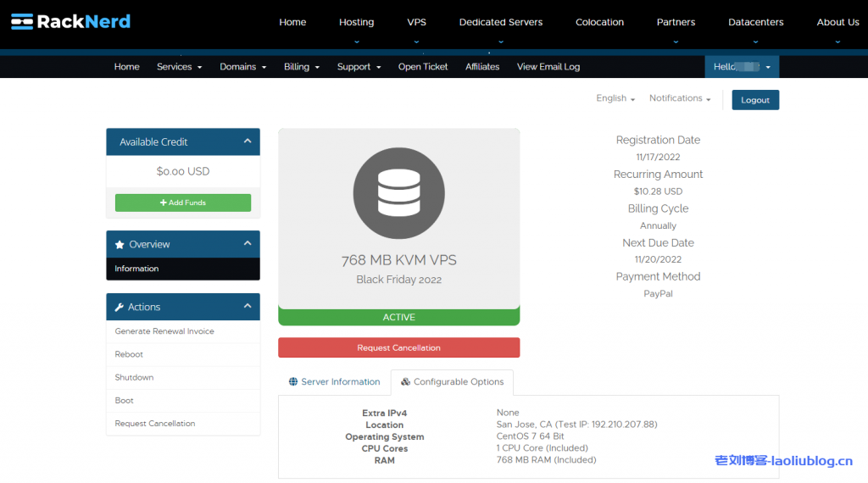The width and height of the screenshot is (868, 483).
Task: Click the cubes icon on Configurable Options
Action: pos(406,382)
